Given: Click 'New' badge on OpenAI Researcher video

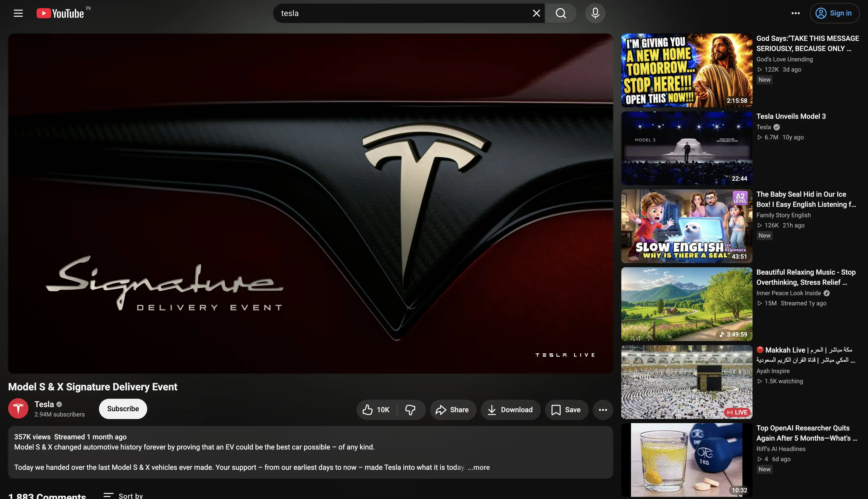Looking at the screenshot, I should pyautogui.click(x=764, y=470).
